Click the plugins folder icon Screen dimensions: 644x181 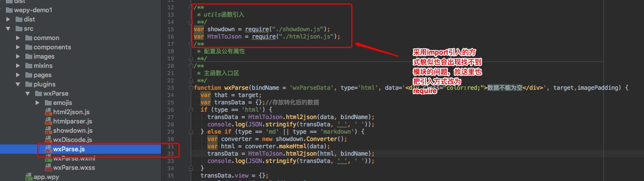28,84
